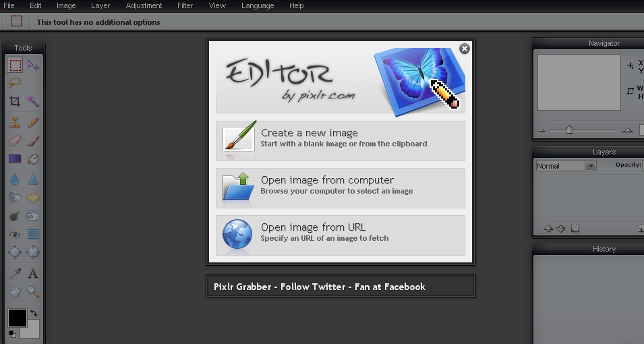Select the Sharpen triangle tool
644x344 pixels.
coord(33,179)
